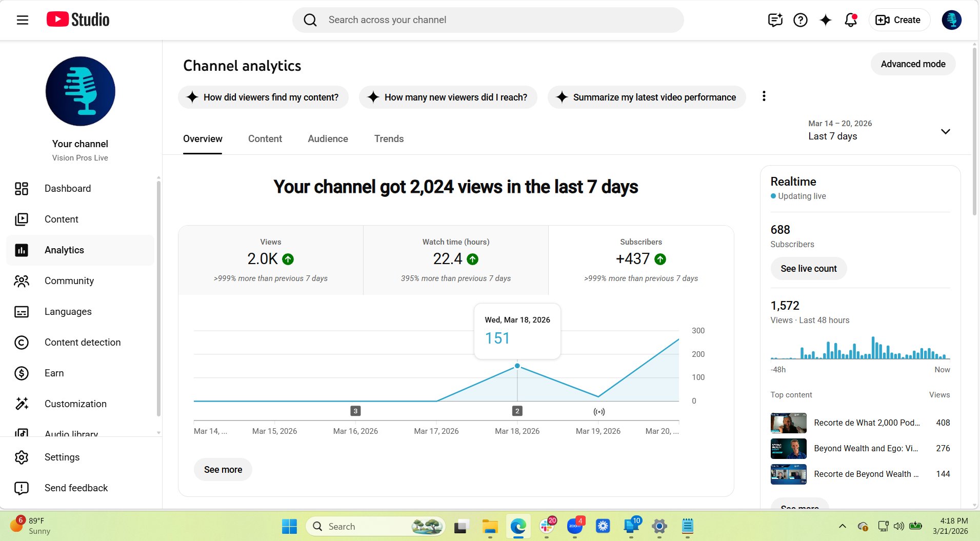Image resolution: width=980 pixels, height=541 pixels.
Task: Click the notifications bell icon
Action: (x=850, y=19)
